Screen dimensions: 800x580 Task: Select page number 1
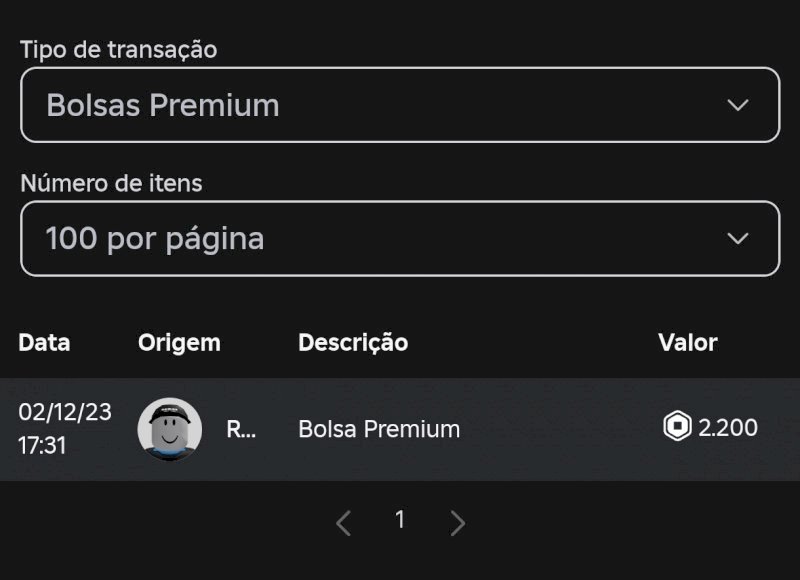(x=400, y=521)
